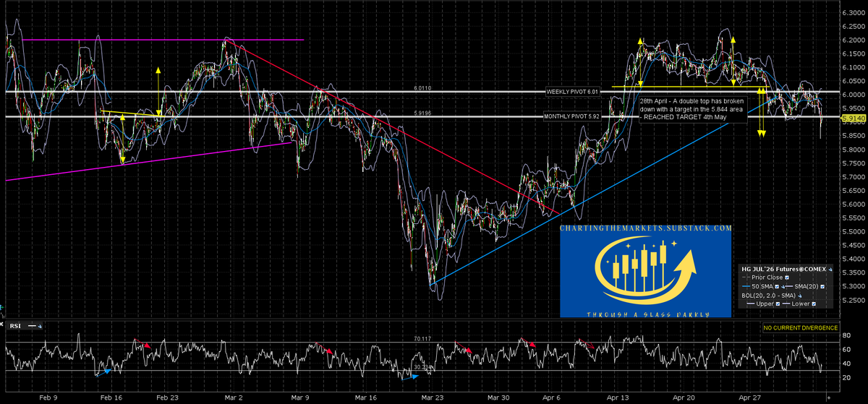Click the 5.2500 price axis label
The height and width of the screenshot is (404, 868).
pos(854,300)
